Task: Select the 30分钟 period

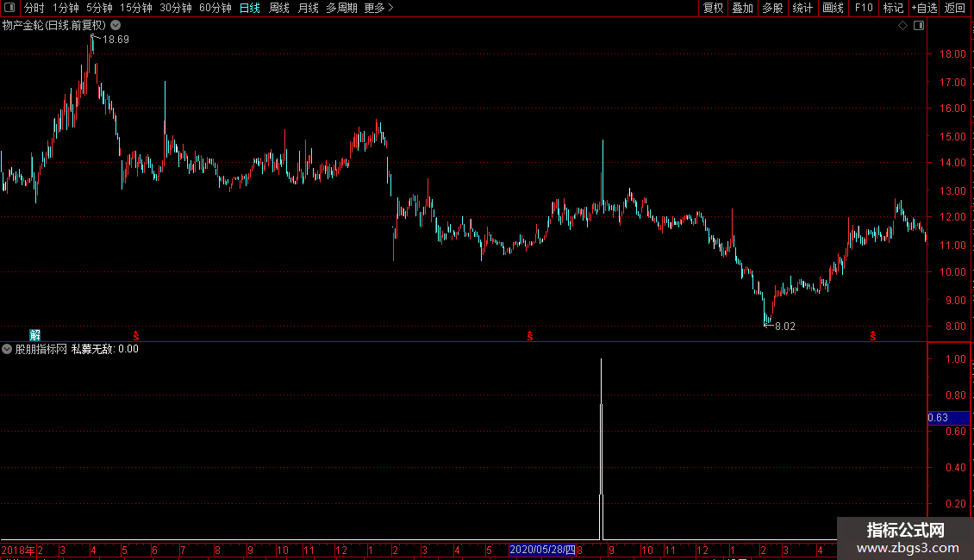Action: pyautogui.click(x=175, y=8)
